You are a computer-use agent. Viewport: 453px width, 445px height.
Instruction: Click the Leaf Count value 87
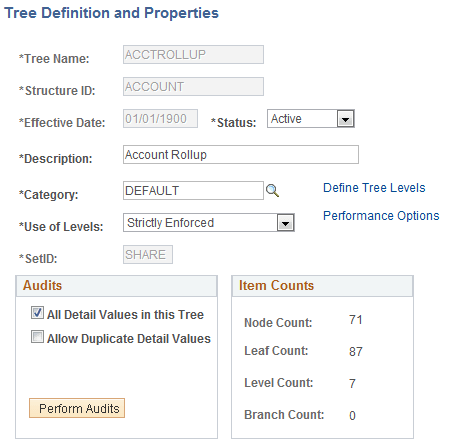click(356, 352)
